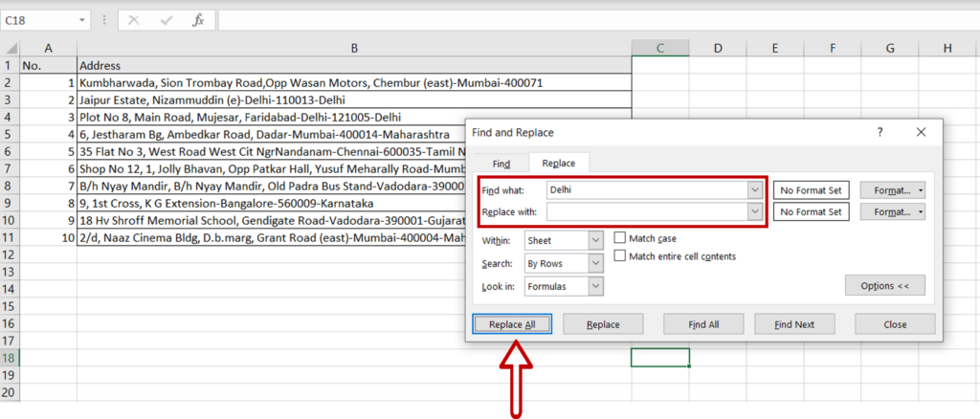Click the Find what text field
Screen dimensions: 980x419
[x=647, y=189]
